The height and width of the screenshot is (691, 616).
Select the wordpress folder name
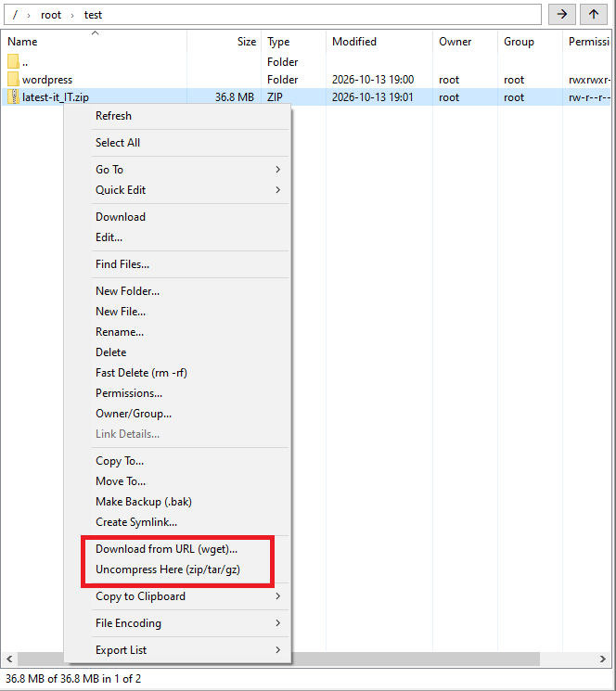[47, 80]
